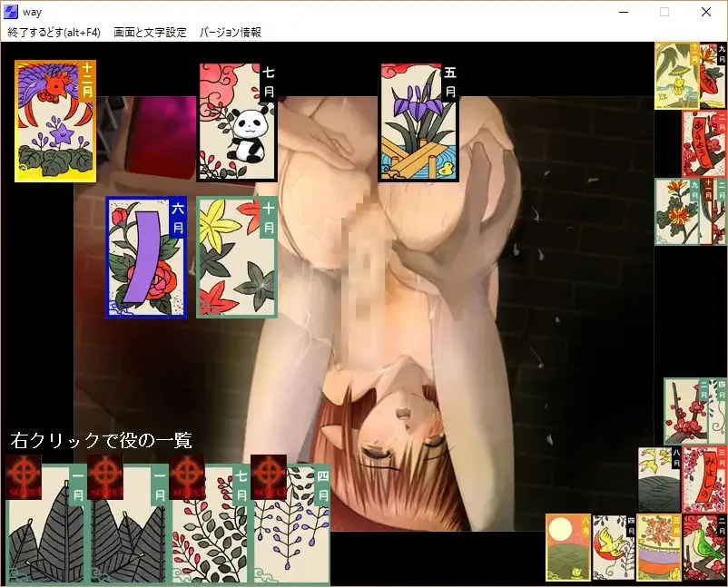Click the May iris bridge card
728x587 pixels.
(x=418, y=122)
